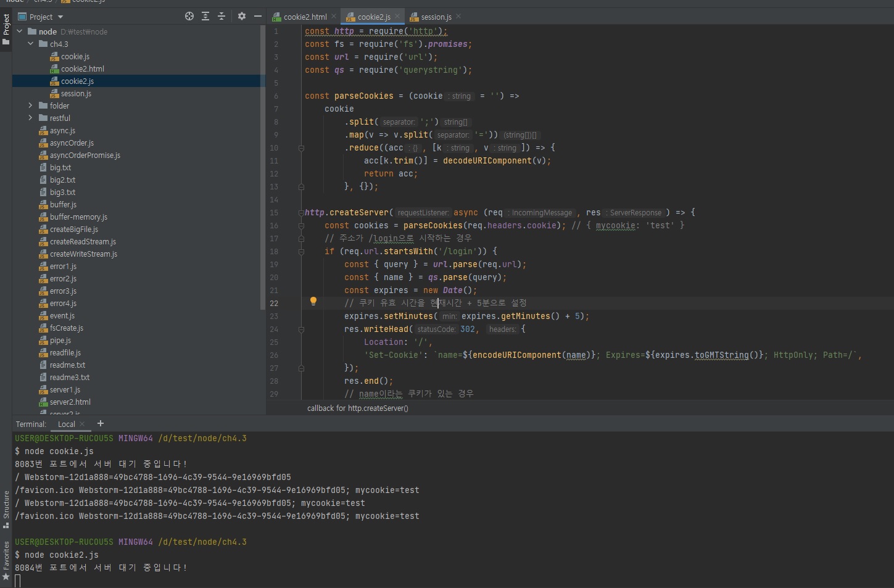
Task: Fold the createServer callback at line 15
Action: click(x=301, y=212)
